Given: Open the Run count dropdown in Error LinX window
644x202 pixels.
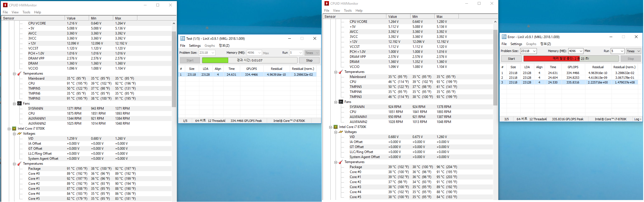Looking at the screenshot, I should [622, 51].
